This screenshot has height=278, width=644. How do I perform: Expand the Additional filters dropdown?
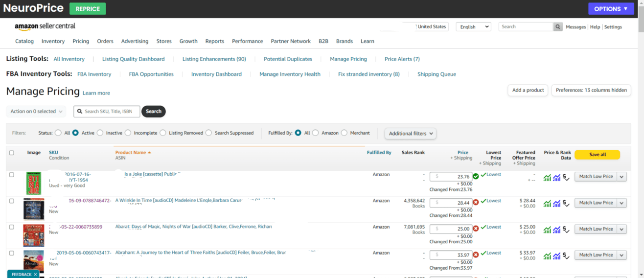pos(410,134)
